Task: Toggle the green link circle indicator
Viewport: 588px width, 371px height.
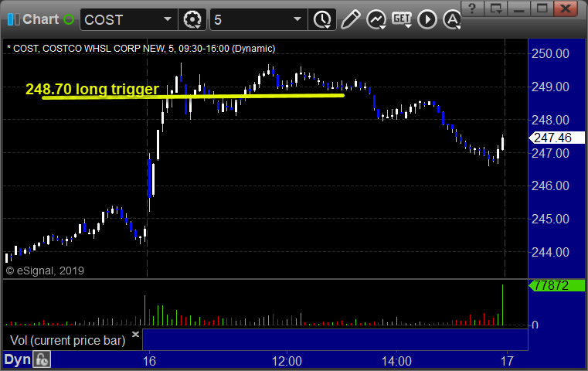Action: (69, 19)
